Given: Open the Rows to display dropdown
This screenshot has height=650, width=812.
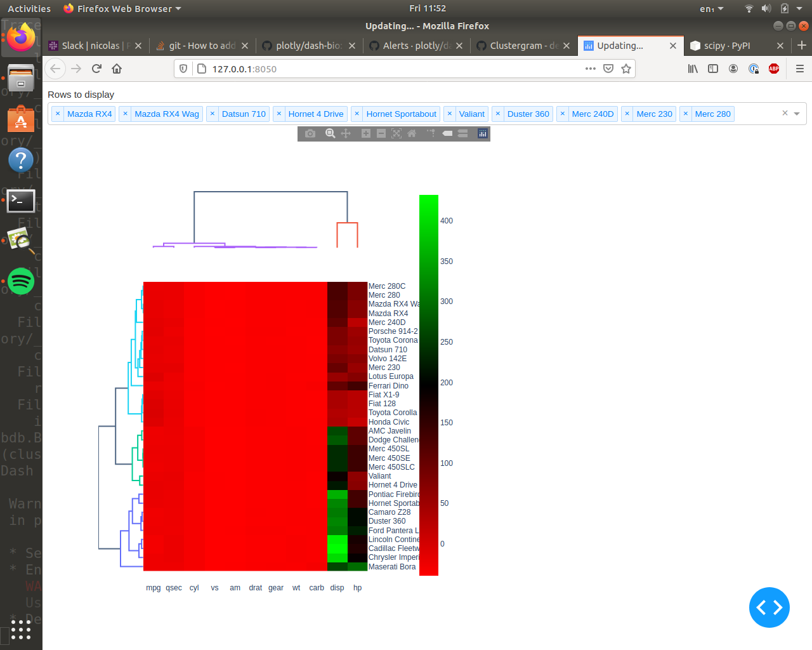Looking at the screenshot, I should click(x=796, y=113).
